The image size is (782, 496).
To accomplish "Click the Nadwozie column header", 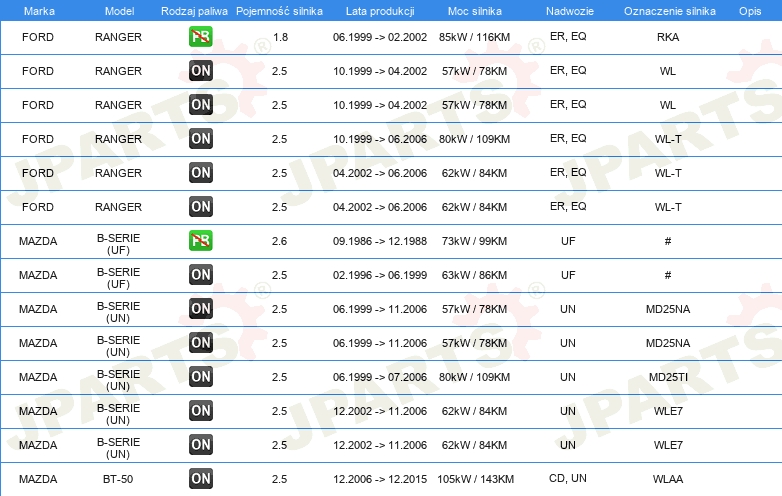I will point(570,11).
